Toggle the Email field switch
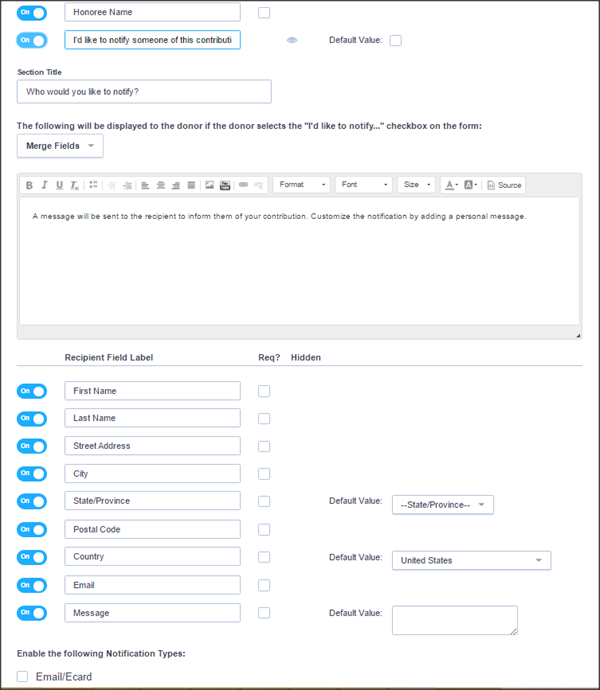 (32, 585)
